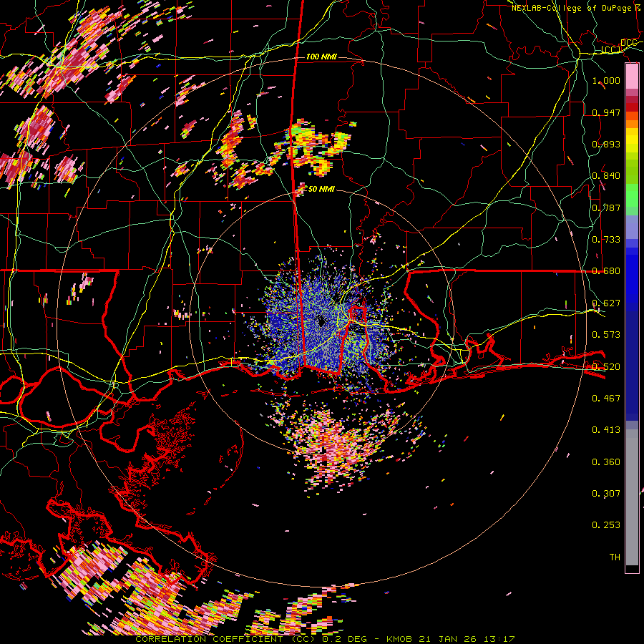644x644 pixels.
Task: Click the 0.787 scale value
Action: 606,208
